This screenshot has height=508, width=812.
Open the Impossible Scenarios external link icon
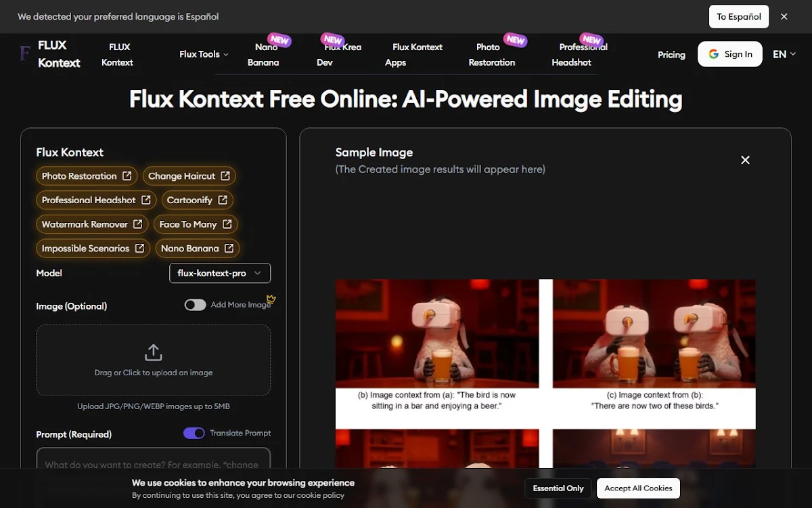point(139,249)
